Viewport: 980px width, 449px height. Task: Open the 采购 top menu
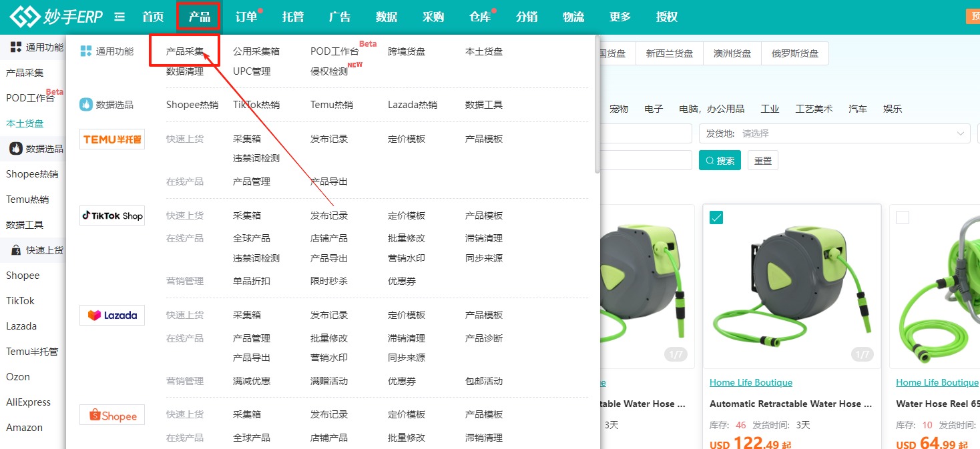433,17
